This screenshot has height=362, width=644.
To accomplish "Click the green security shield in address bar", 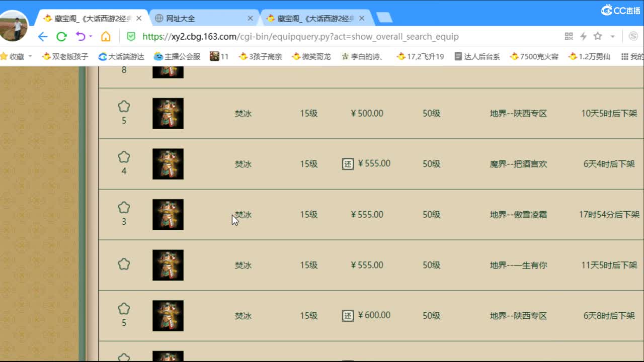I will 131,36.
